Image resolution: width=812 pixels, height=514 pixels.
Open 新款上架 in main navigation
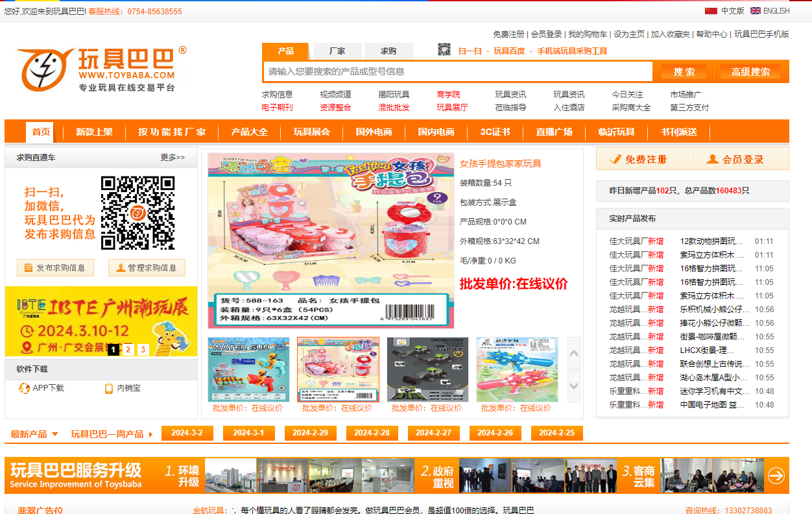(x=94, y=132)
